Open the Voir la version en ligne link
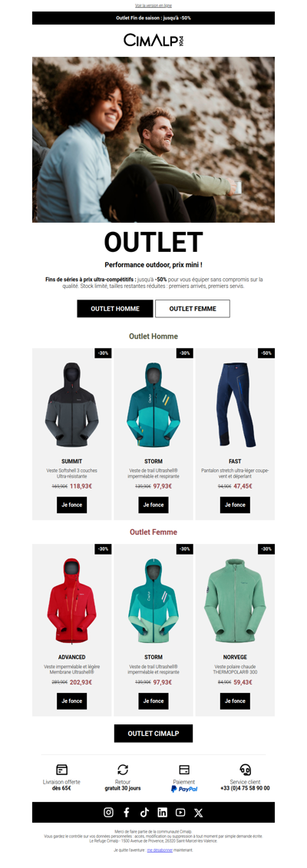307x868 pixels. [153, 5]
